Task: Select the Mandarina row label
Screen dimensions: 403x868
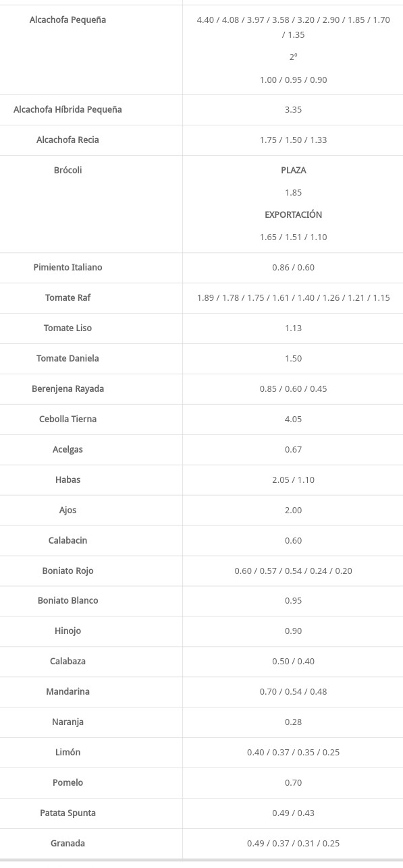Action: click(x=68, y=691)
